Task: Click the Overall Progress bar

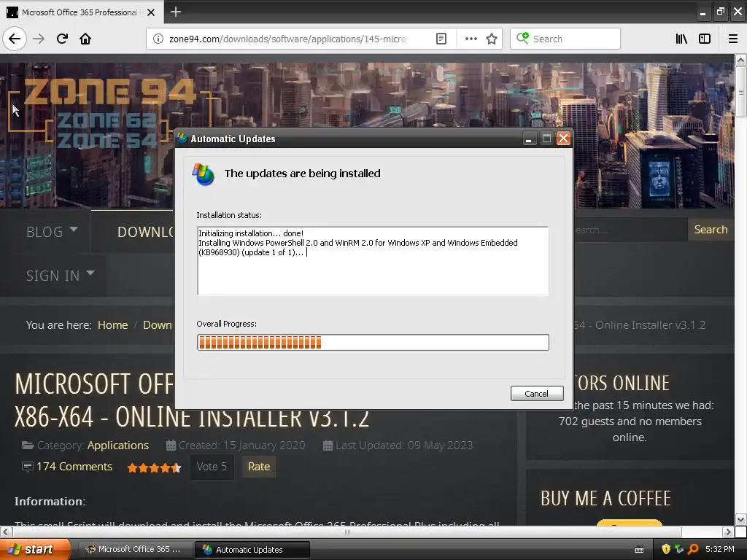Action: click(373, 343)
